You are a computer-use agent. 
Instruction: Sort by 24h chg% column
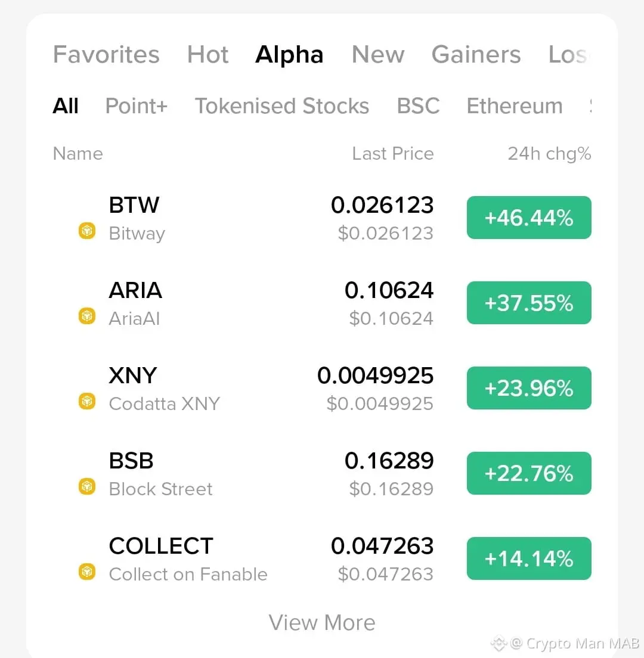pos(549,154)
